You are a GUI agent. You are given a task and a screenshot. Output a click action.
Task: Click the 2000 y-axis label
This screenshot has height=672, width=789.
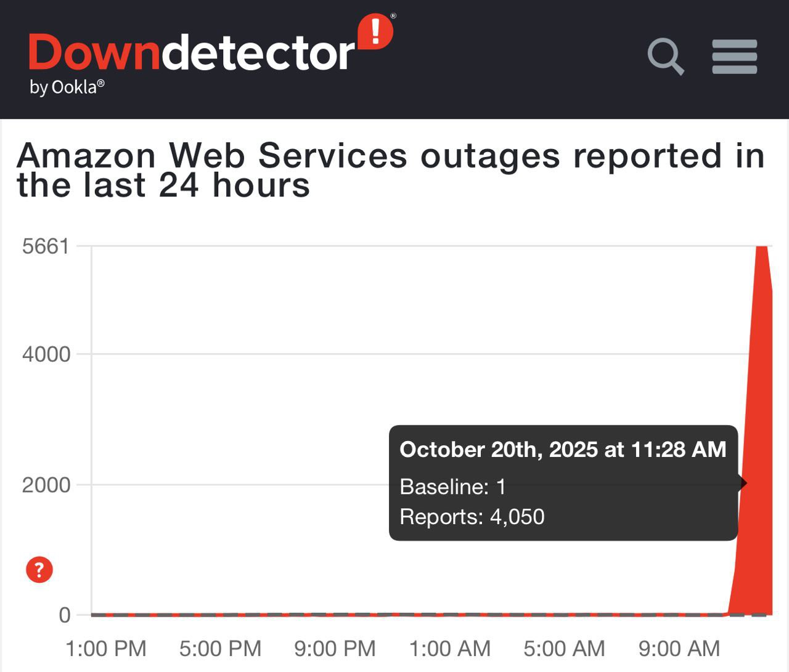(x=46, y=485)
